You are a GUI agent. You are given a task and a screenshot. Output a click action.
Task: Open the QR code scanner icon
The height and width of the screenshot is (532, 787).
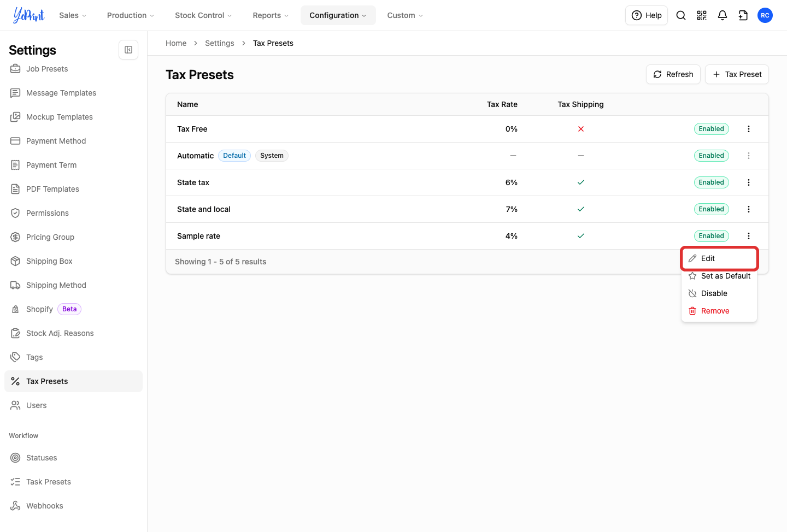[702, 15]
